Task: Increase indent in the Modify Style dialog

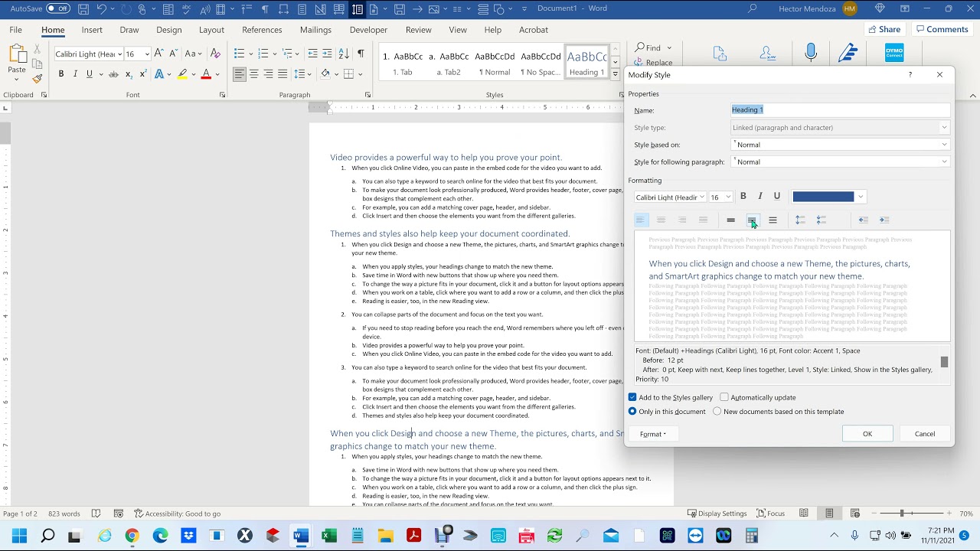Action: tap(884, 220)
